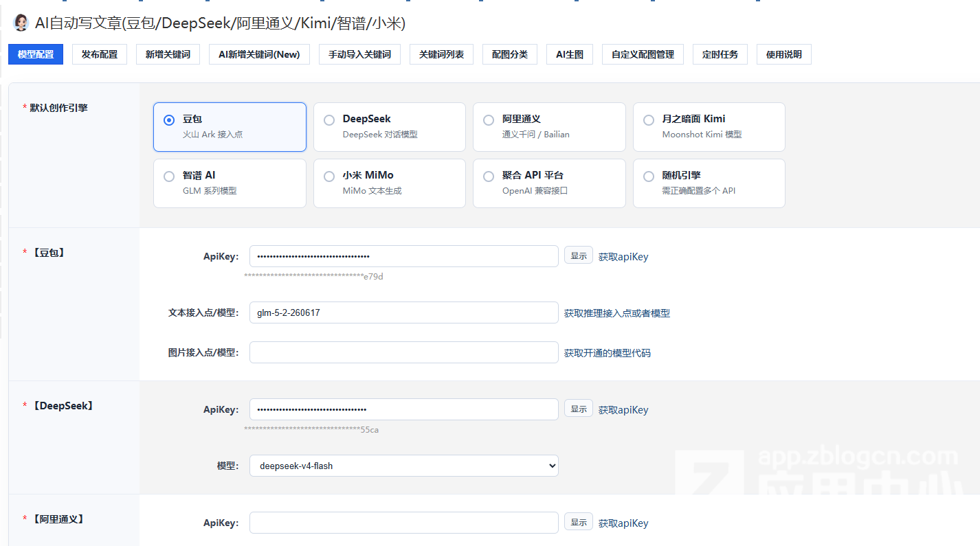This screenshot has height=546, width=980.
Task: Click the 【DeepSeek】 section label
Action: [x=63, y=406]
